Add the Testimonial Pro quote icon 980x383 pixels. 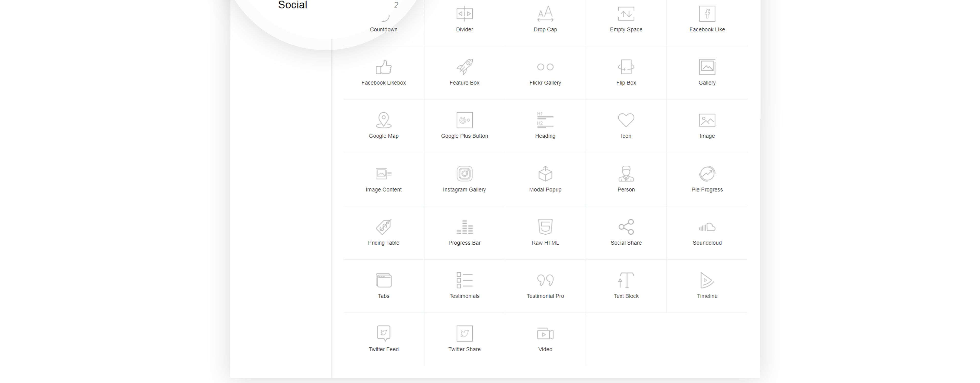(545, 280)
